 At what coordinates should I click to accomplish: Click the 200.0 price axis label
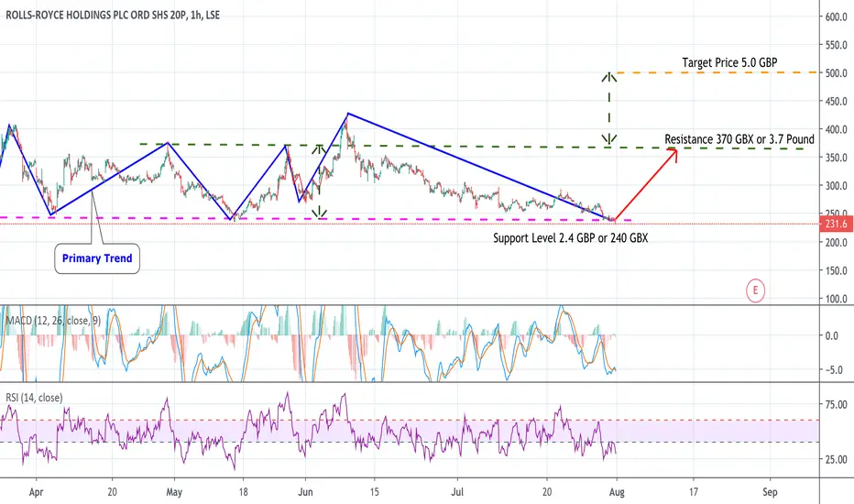[836, 243]
